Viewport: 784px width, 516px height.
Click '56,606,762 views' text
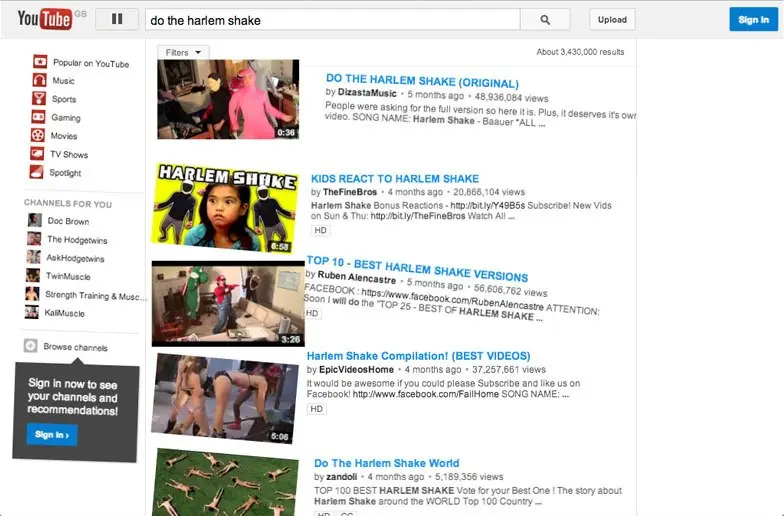coord(510,290)
